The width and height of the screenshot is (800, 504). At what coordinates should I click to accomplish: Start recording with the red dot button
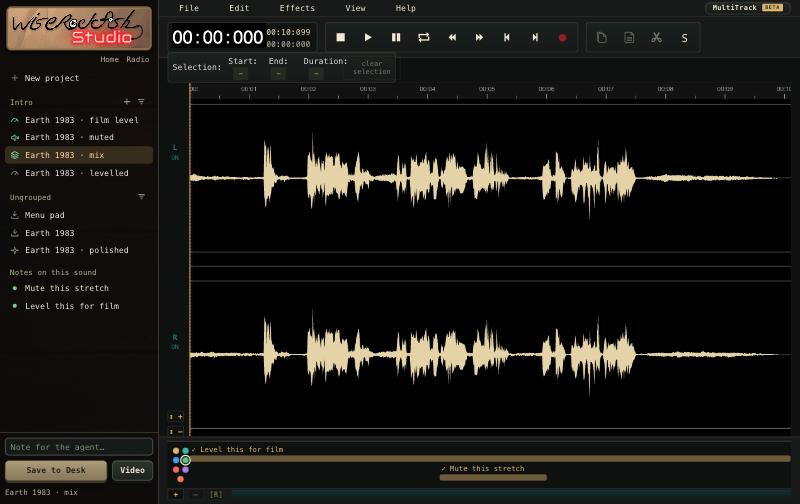[562, 37]
